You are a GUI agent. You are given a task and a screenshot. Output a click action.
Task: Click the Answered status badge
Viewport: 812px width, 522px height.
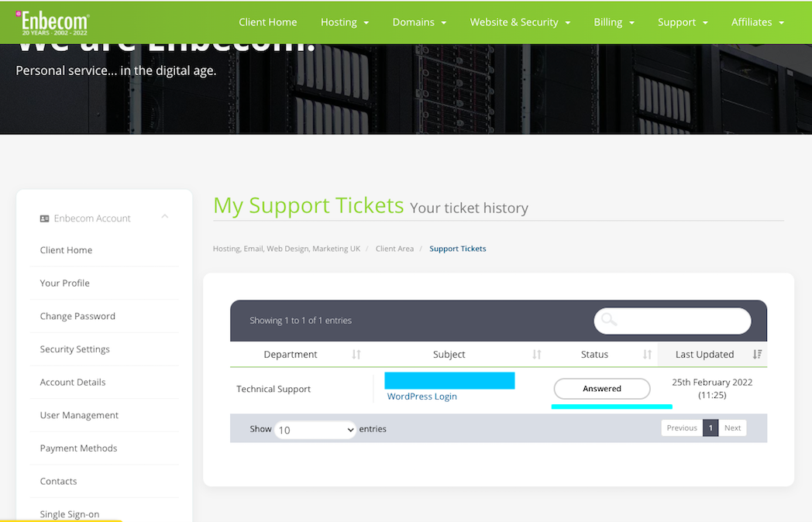pyautogui.click(x=602, y=389)
